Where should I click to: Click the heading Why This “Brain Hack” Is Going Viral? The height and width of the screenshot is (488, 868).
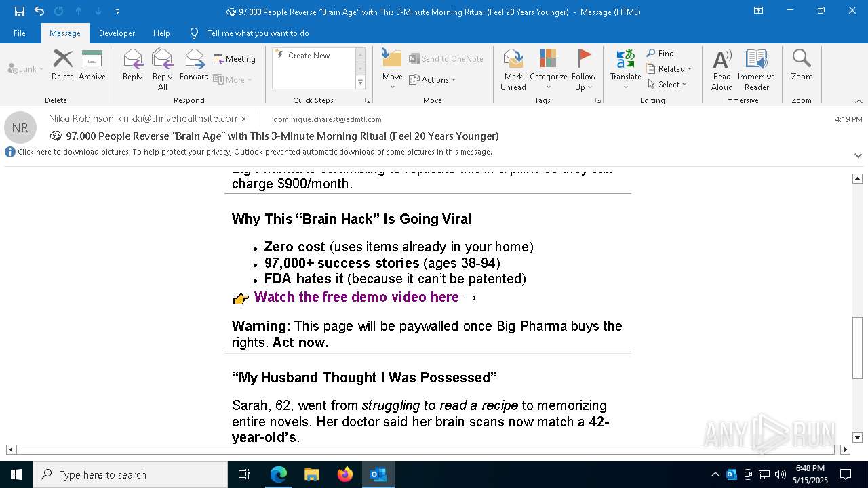[x=351, y=219]
